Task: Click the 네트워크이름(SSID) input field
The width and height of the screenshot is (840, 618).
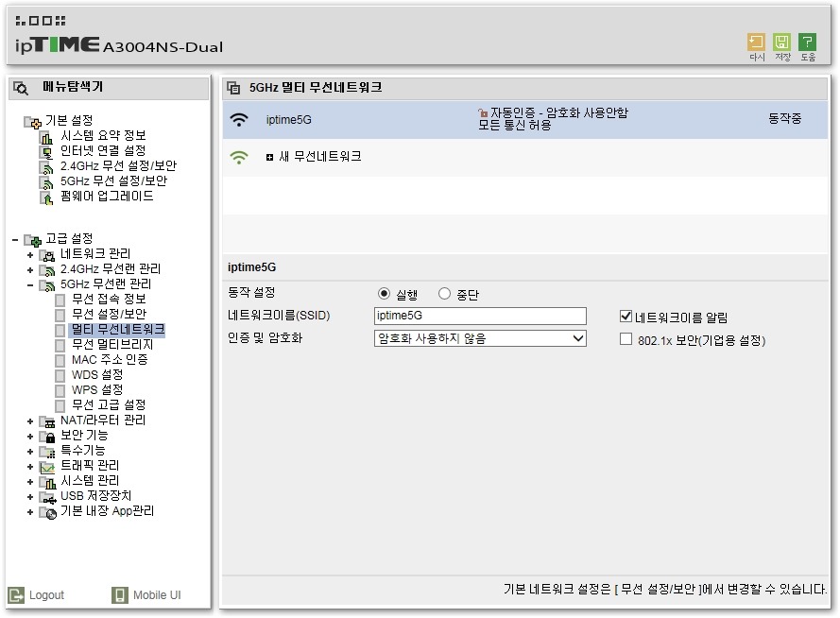Action: pos(480,316)
